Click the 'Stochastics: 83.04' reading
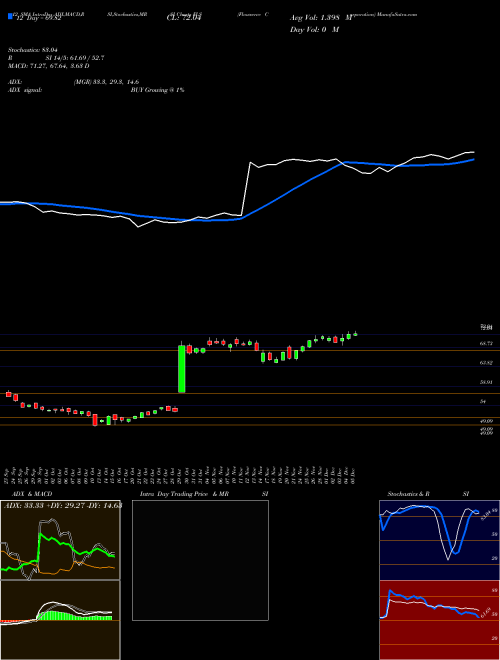This screenshot has width=500, height=660. point(33,50)
